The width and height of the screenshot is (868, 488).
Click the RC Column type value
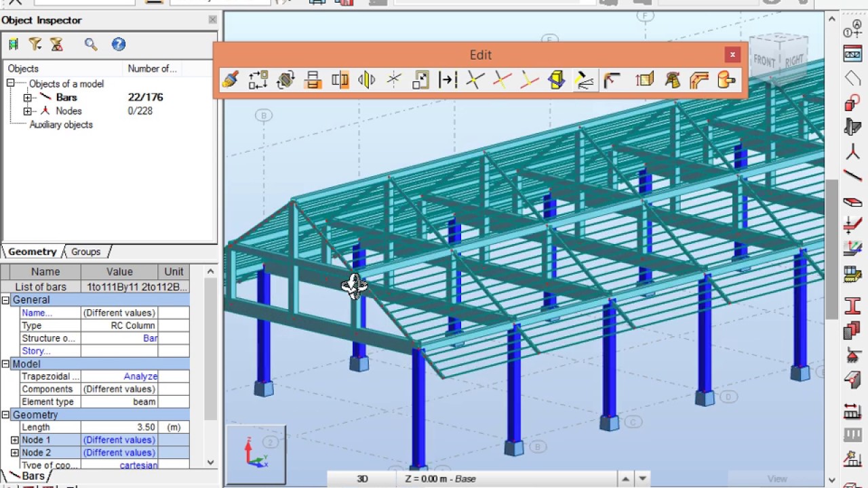(119, 326)
